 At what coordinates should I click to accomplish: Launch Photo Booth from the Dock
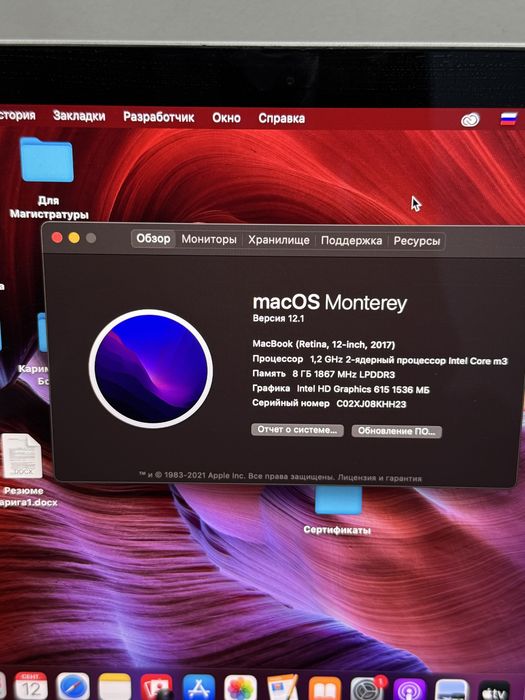pos(156,688)
